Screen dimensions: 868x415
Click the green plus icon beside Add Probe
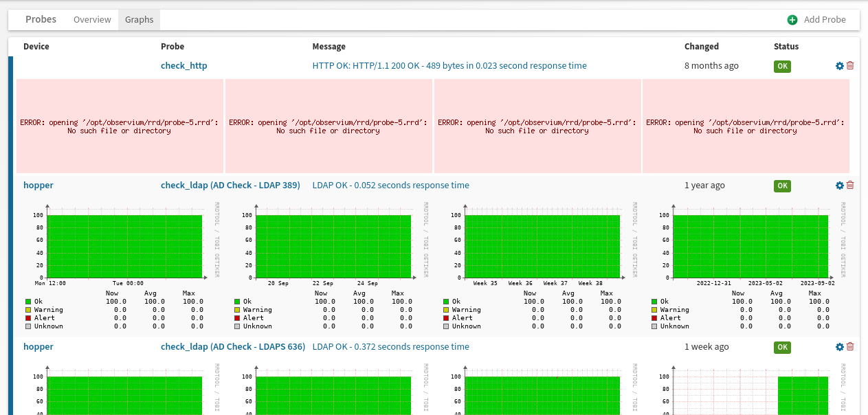[x=792, y=20]
